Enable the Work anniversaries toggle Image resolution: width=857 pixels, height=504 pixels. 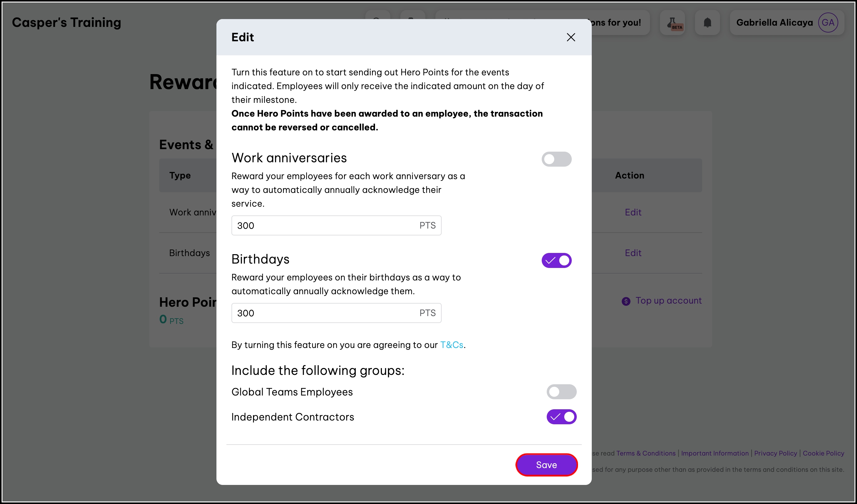coord(556,159)
